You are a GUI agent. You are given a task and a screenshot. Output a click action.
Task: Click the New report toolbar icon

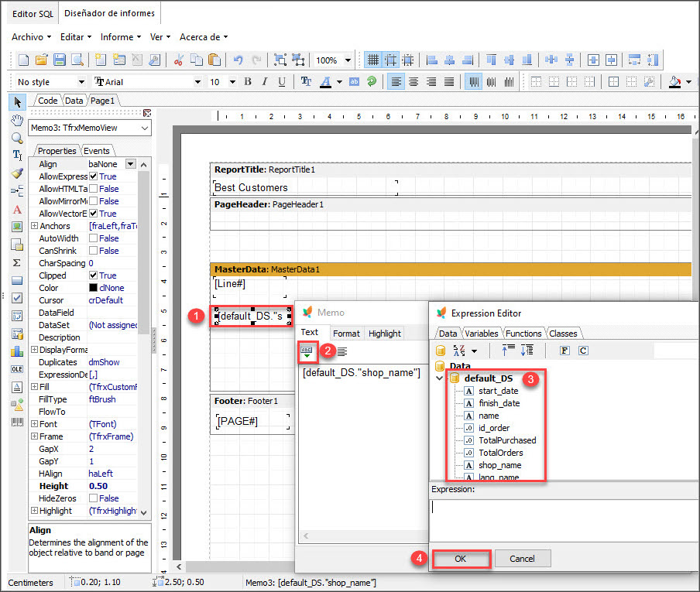pyautogui.click(x=23, y=60)
